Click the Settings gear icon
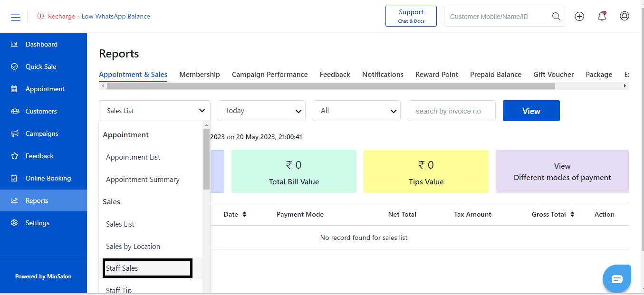 [x=14, y=223]
